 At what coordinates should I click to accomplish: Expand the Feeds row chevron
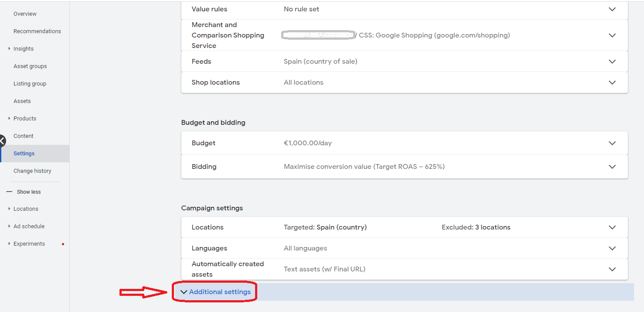[612, 62]
